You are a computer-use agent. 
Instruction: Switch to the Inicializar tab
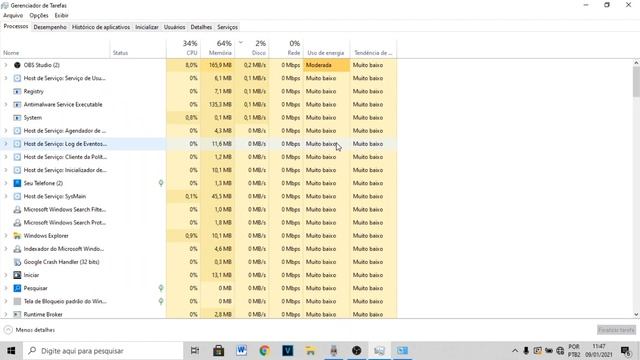click(147, 27)
